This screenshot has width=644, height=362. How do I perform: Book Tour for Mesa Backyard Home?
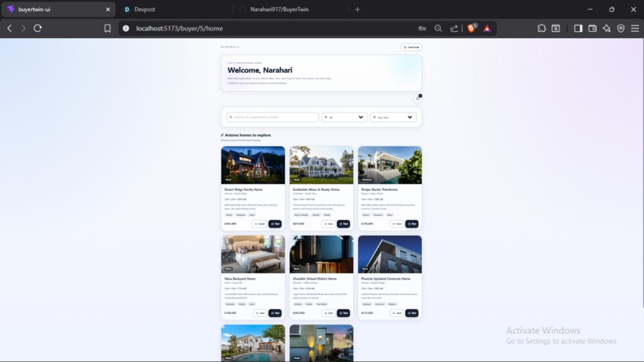pos(275,313)
